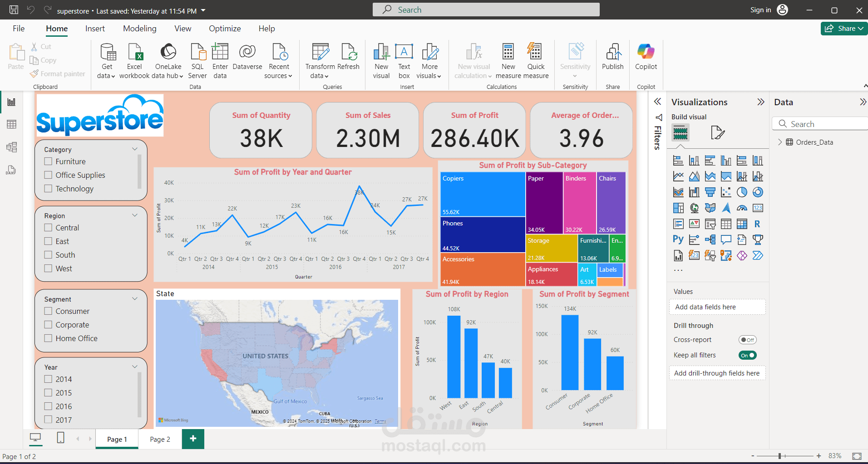The image size is (868, 464).
Task: Open the Insert ribbon tab
Action: (x=95, y=29)
